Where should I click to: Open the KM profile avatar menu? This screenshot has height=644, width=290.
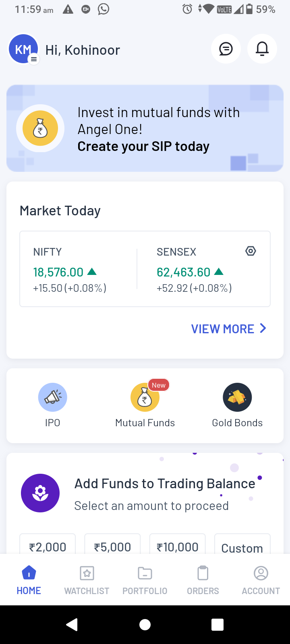[23, 50]
